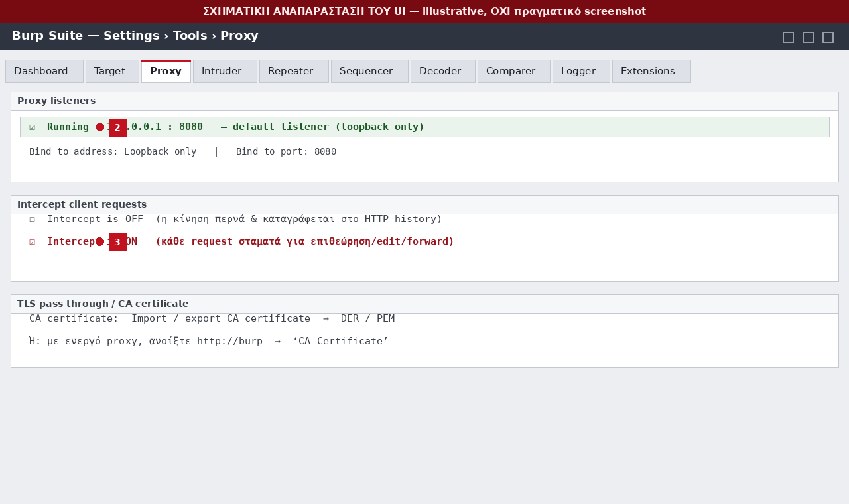Uncheck the 'Intercept is ON' checkbox

[32, 242]
